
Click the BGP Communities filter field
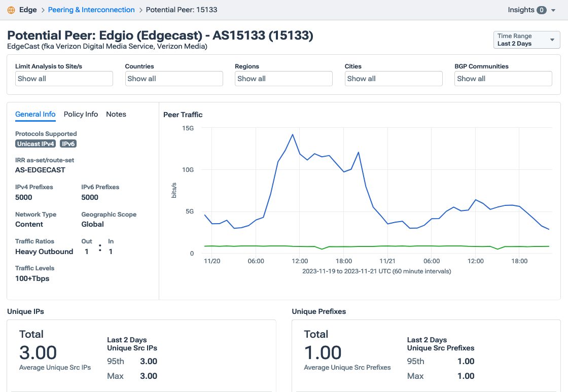pos(503,79)
